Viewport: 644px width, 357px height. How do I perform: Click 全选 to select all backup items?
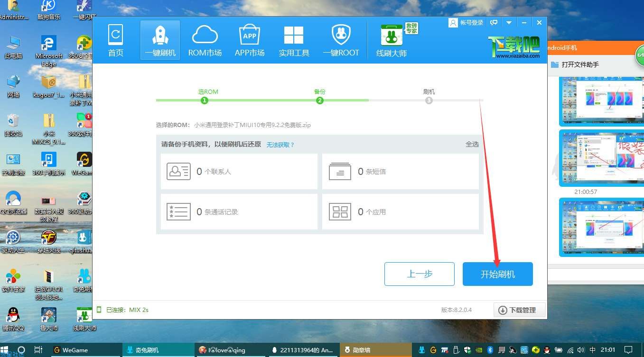tap(472, 144)
